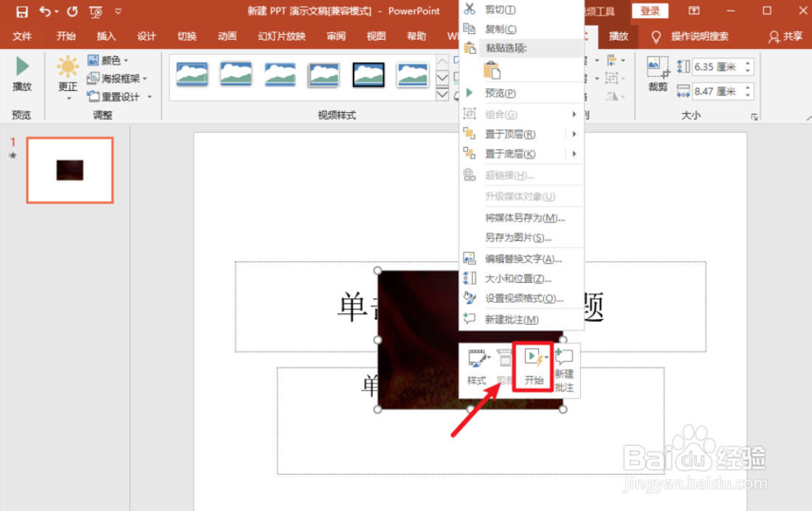
Task: Click the Undo arrow icon
Action: (x=45, y=11)
